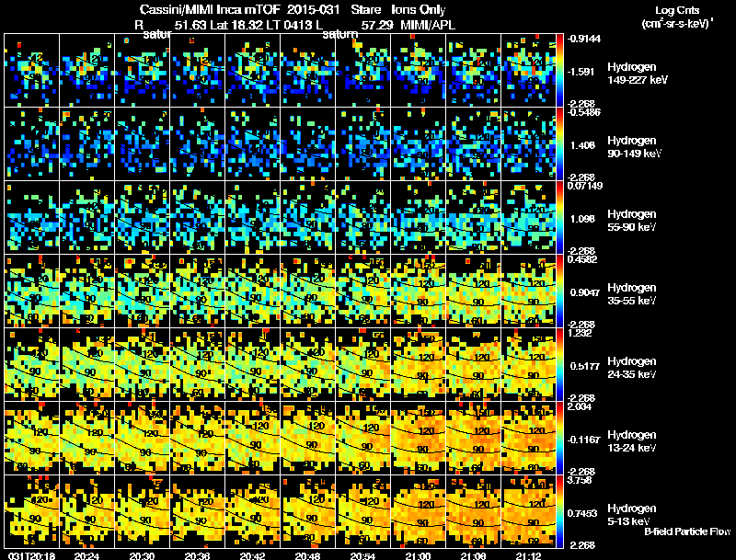Click the 'Hydrogen 90-149 keV' row label
This screenshot has height=560, width=736.
tap(635, 147)
